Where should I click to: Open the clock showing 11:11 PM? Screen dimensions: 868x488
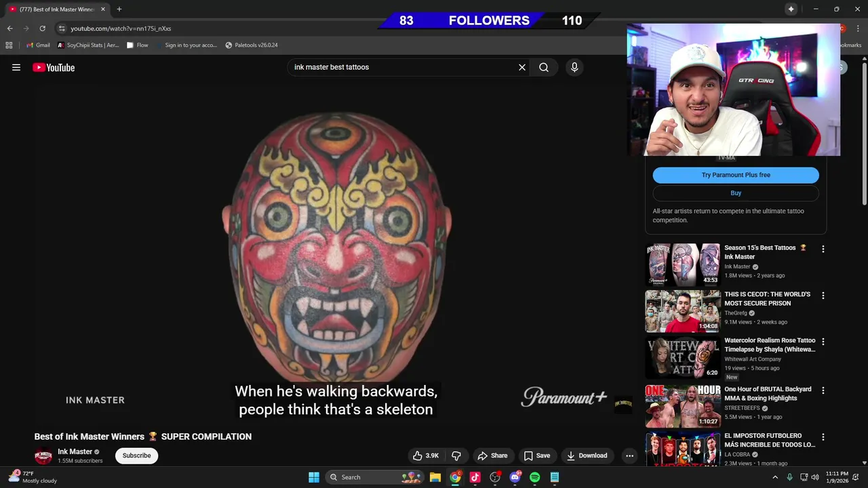837,477
